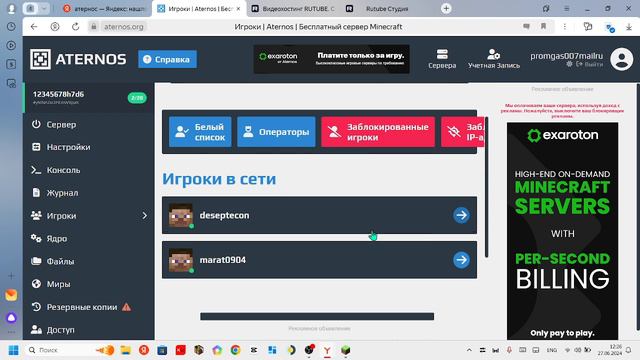Open browser hamburger menu

pos(567,8)
